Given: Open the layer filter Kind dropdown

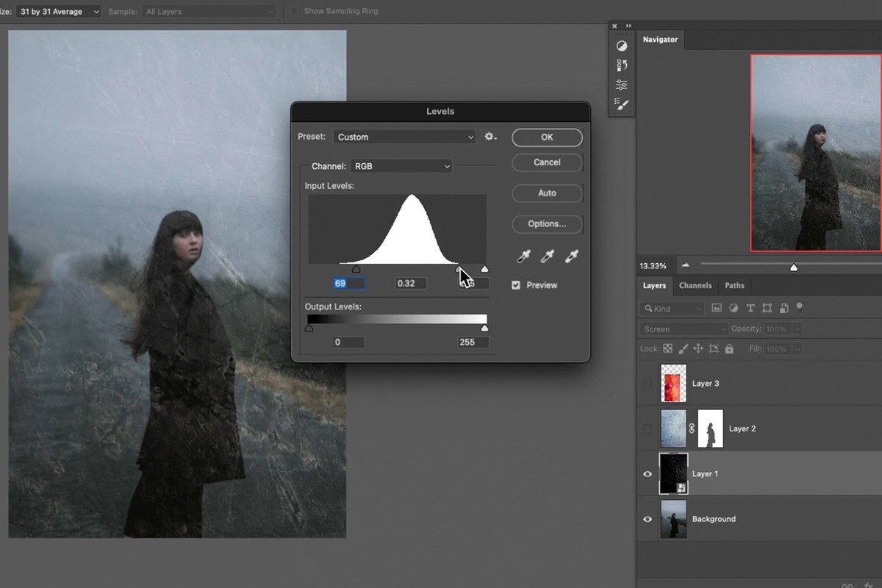Looking at the screenshot, I should pos(672,309).
